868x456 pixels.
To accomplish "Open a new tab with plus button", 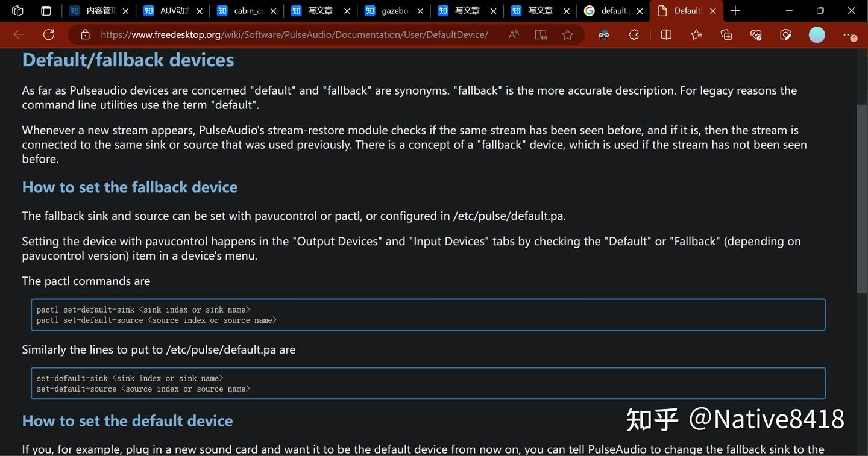I will (x=735, y=11).
